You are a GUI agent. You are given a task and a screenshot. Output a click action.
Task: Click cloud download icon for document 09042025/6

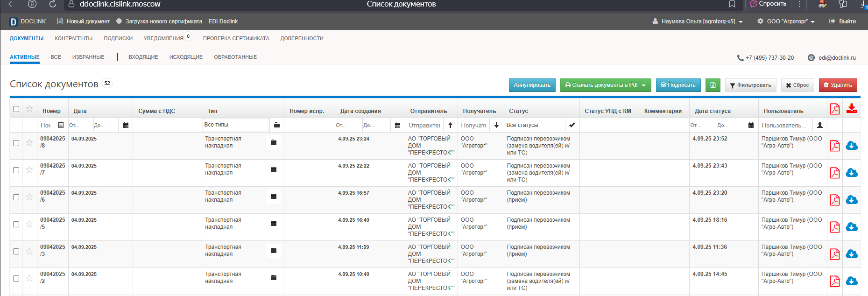pyautogui.click(x=852, y=200)
